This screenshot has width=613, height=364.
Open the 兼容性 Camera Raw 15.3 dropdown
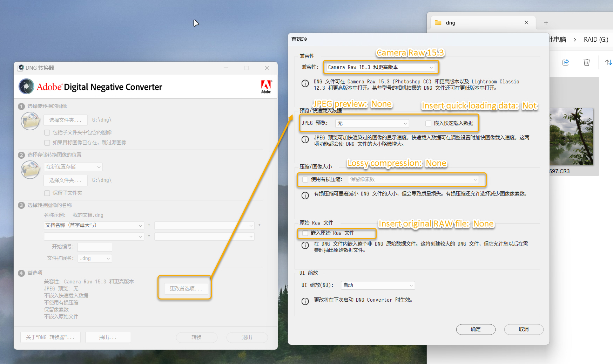pos(380,67)
